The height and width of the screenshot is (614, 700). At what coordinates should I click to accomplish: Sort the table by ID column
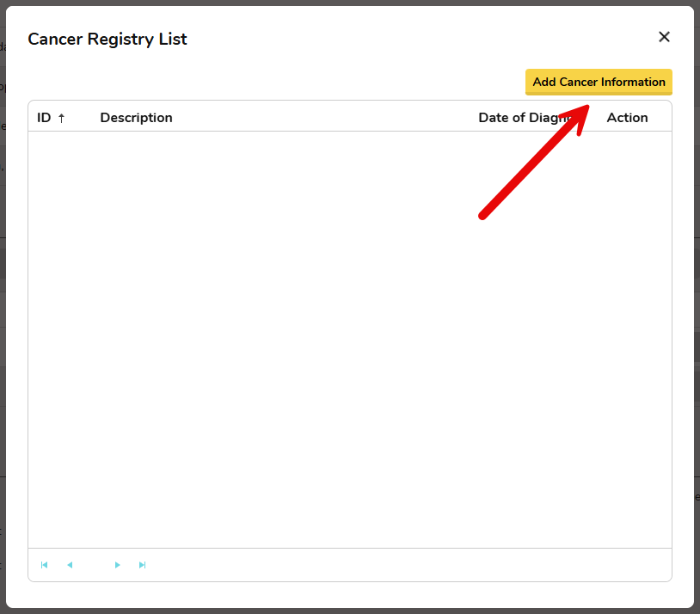44,118
